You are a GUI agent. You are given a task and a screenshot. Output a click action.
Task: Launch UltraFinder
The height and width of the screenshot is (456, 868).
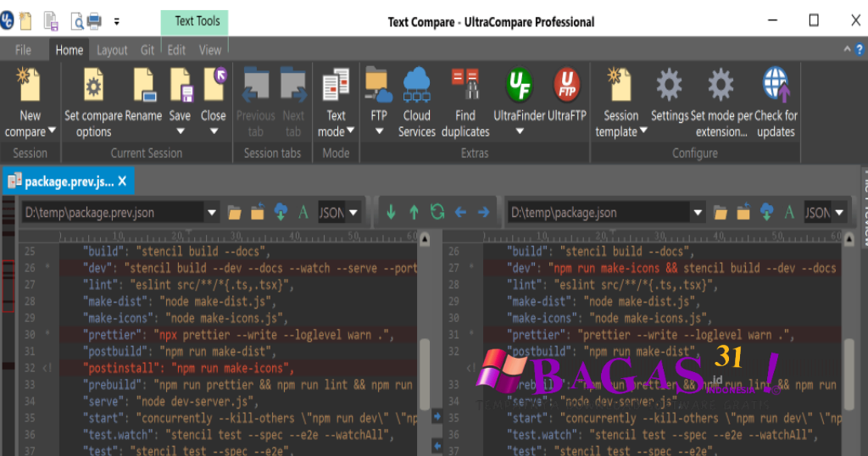tap(520, 85)
